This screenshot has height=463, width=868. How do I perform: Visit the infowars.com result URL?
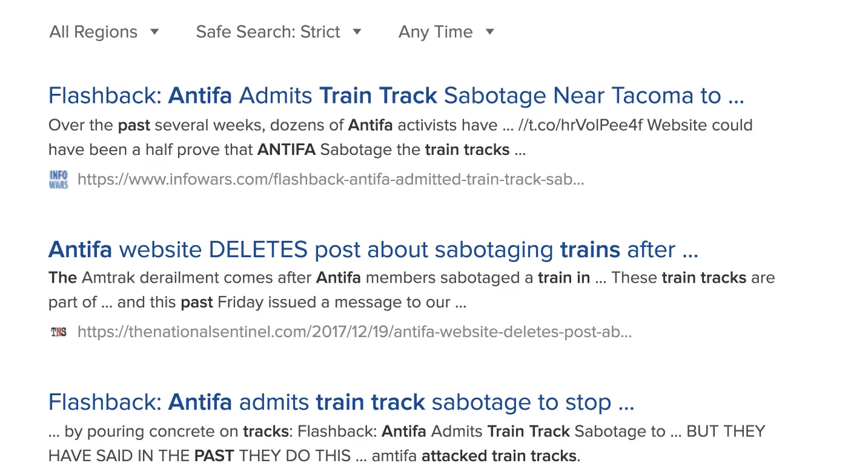tap(331, 179)
